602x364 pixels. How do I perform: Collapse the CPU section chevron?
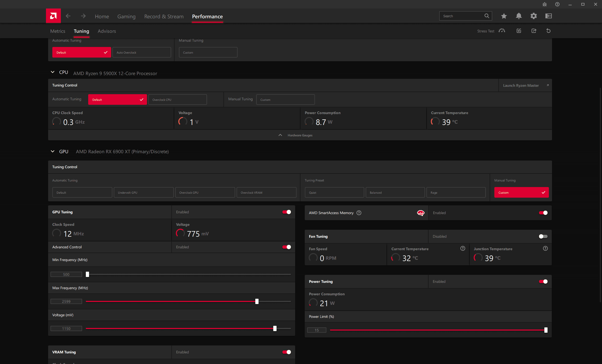pos(53,72)
